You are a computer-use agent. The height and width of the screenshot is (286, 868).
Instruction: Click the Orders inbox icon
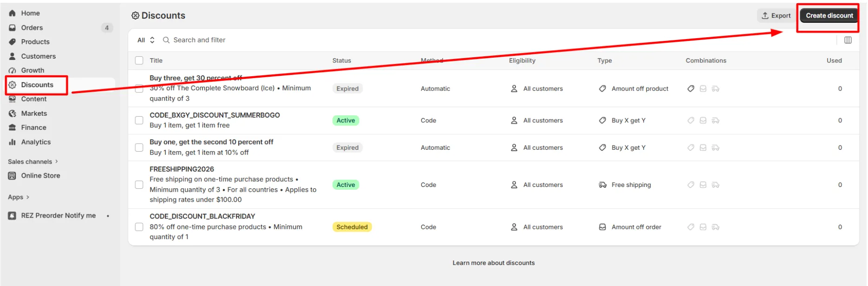tap(13, 28)
